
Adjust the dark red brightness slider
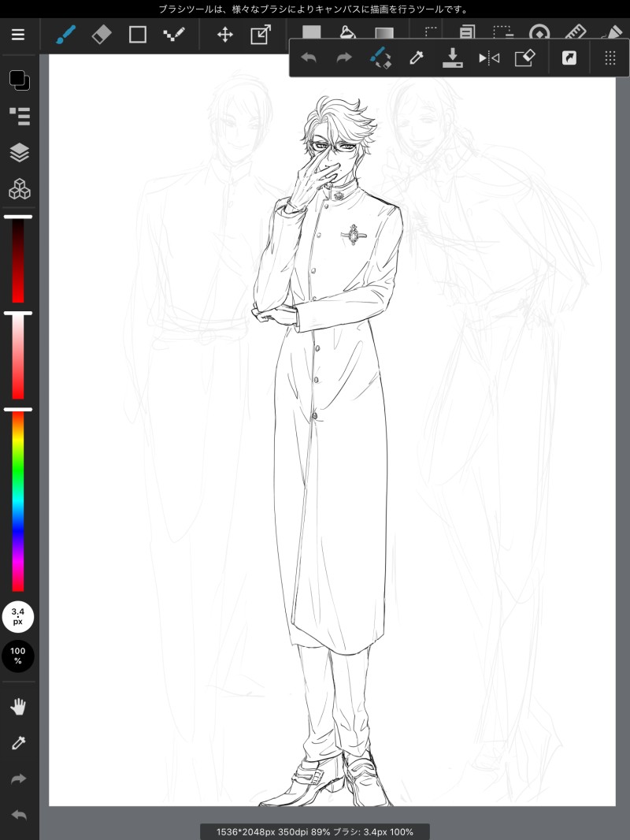point(18,260)
